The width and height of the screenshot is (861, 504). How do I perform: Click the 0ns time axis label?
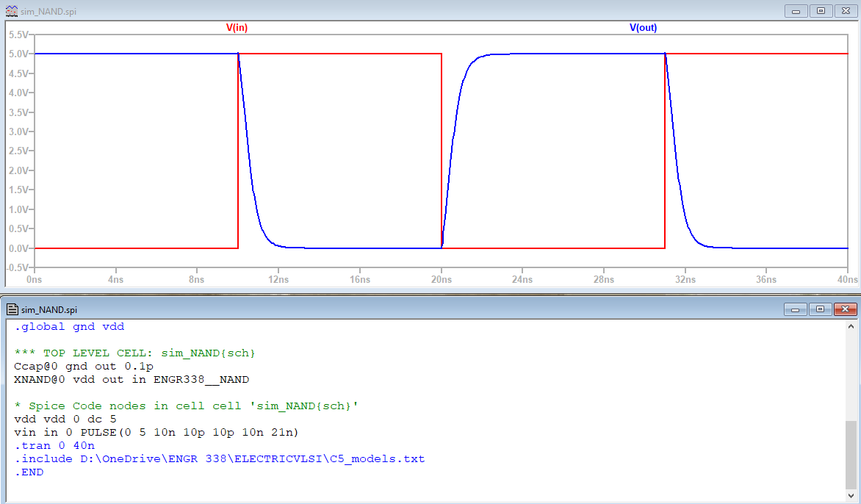(34, 279)
